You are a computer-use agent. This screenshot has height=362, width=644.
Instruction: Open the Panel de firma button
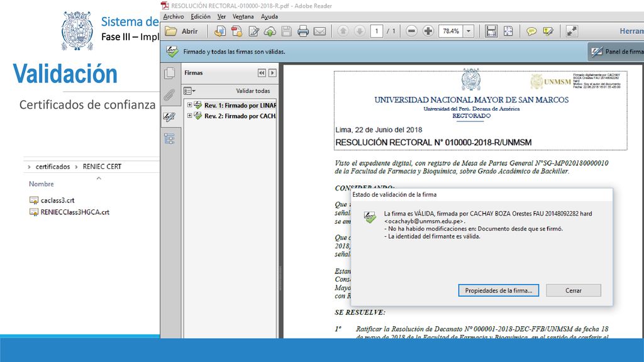pos(616,52)
